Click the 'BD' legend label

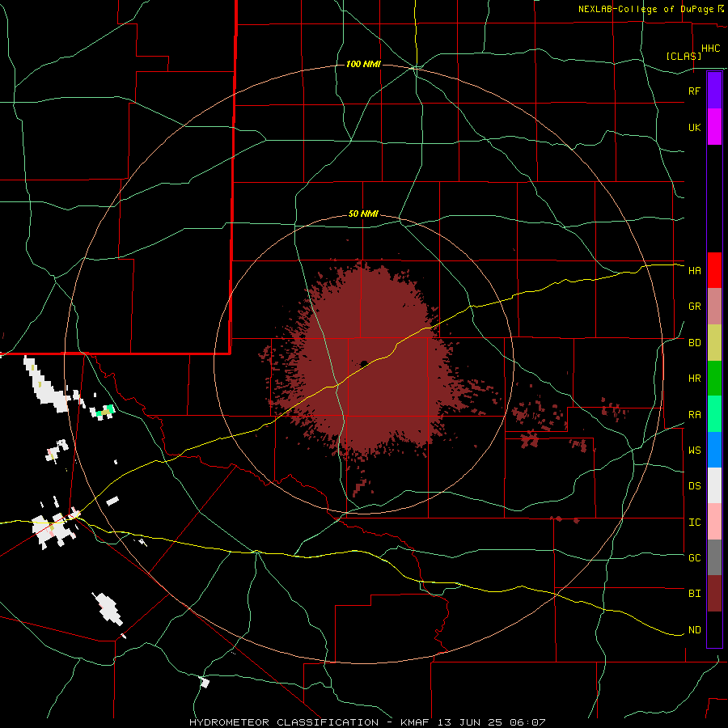(694, 343)
